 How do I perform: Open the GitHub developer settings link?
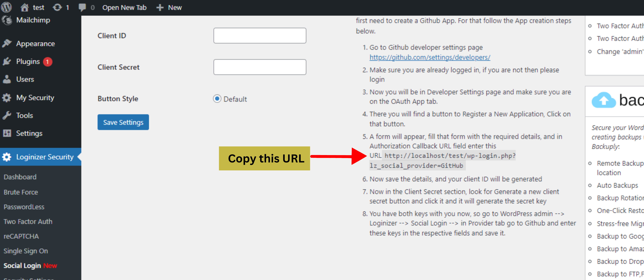430,58
